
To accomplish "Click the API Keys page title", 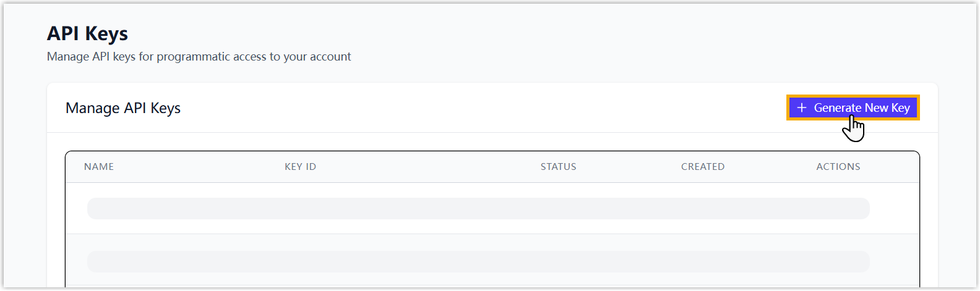I will tap(88, 33).
